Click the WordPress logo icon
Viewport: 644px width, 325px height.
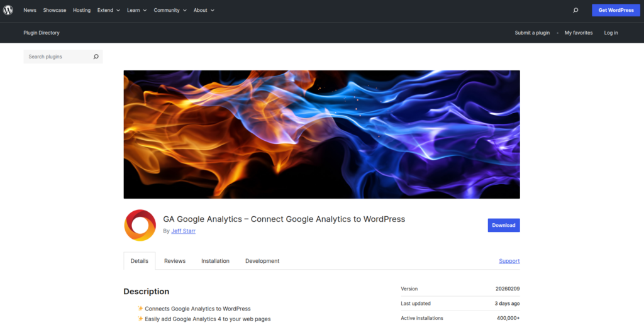pos(8,10)
